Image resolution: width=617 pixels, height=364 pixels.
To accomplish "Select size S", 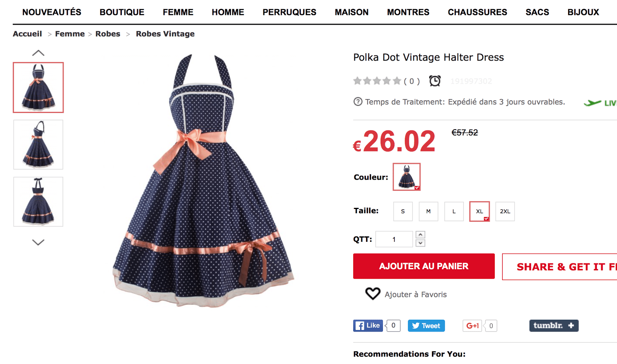I will pyautogui.click(x=403, y=211).
